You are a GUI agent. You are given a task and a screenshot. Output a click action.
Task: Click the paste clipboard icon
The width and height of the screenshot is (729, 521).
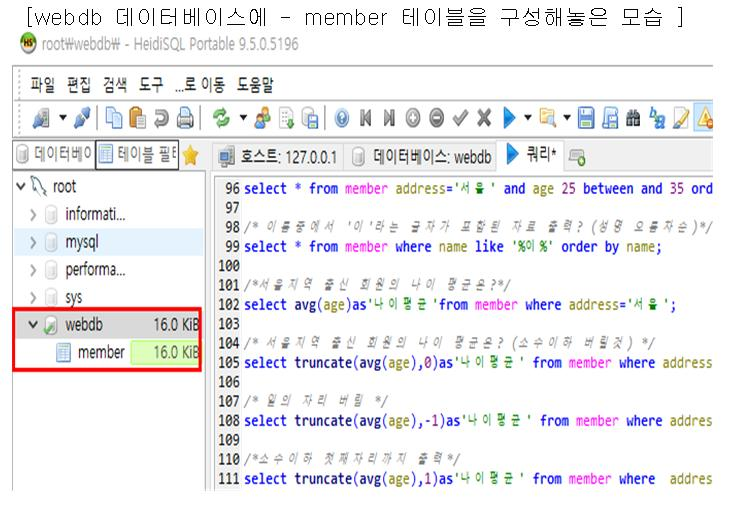137,118
